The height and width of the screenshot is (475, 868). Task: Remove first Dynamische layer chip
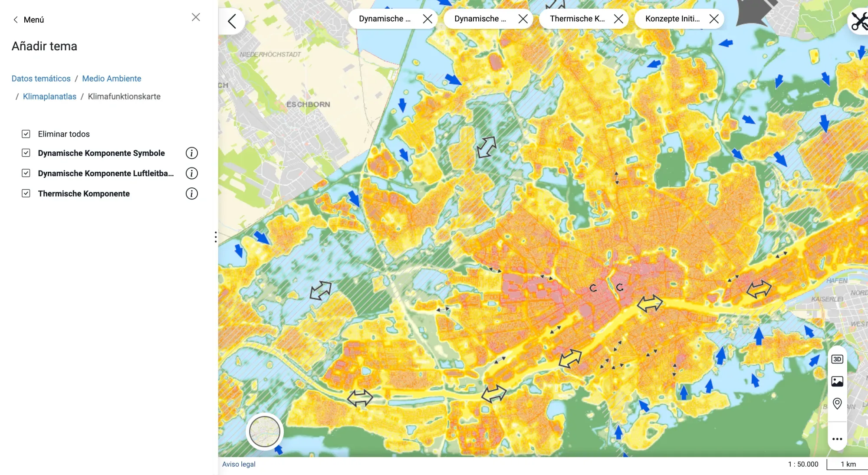(427, 19)
